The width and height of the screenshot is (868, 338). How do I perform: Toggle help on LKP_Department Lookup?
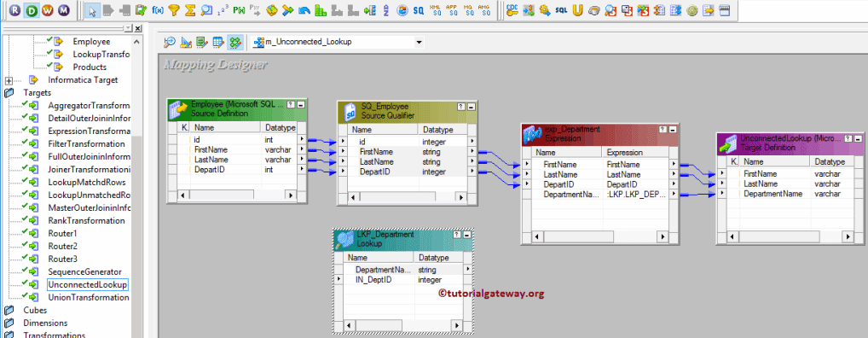tap(458, 235)
